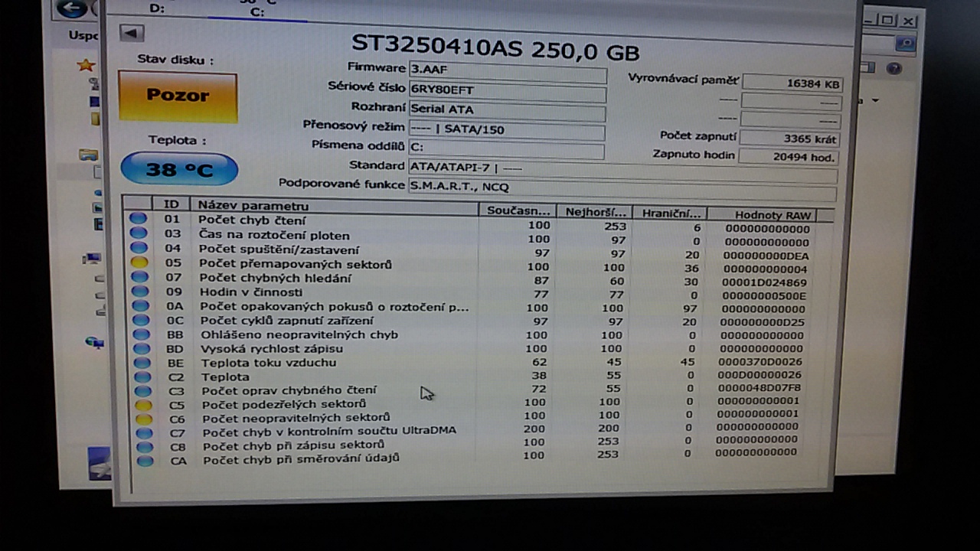The width and height of the screenshot is (980, 551).
Task: Click the yellow warning icon for ID C6
Action: pos(144,419)
